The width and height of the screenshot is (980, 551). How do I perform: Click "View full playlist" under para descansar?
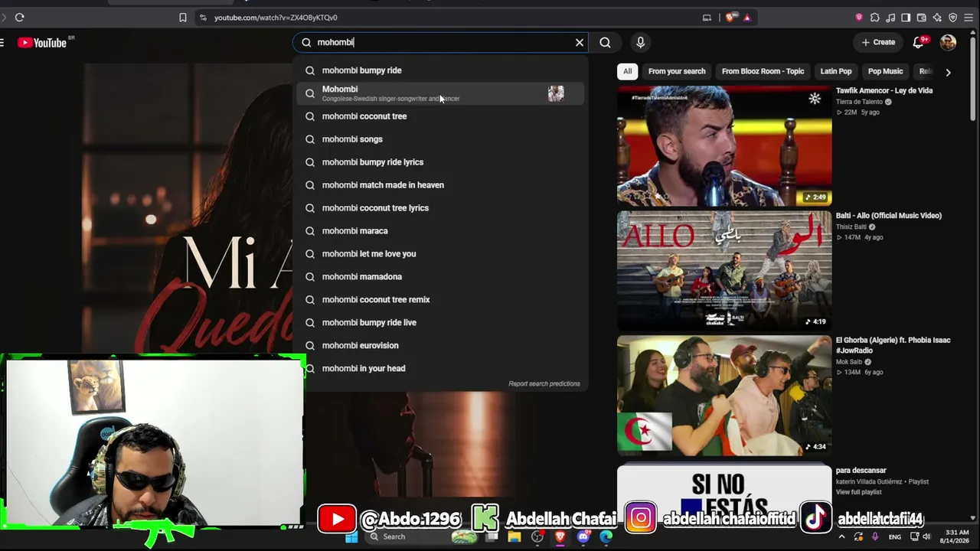pos(859,492)
